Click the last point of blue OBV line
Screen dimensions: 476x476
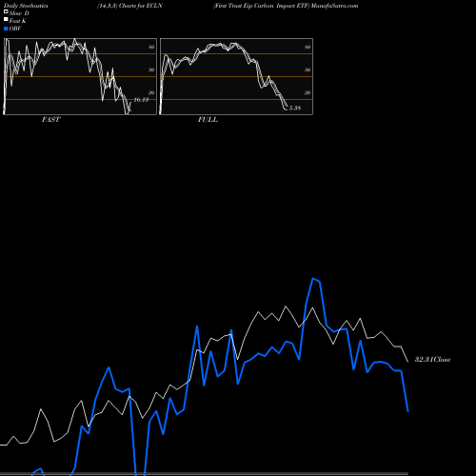[408, 411]
